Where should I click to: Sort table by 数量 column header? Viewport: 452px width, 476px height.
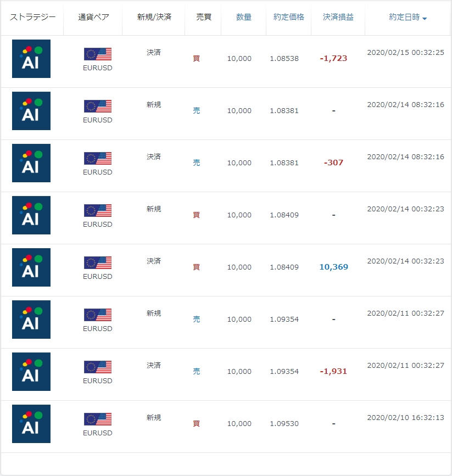click(x=244, y=17)
